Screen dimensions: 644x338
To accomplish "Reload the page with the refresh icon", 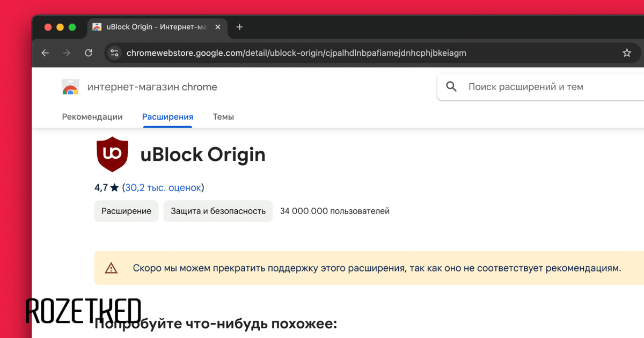I will (89, 53).
